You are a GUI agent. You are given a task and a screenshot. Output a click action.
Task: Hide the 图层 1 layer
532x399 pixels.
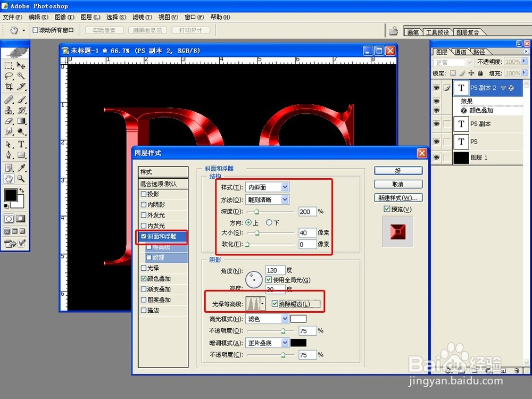(x=437, y=157)
